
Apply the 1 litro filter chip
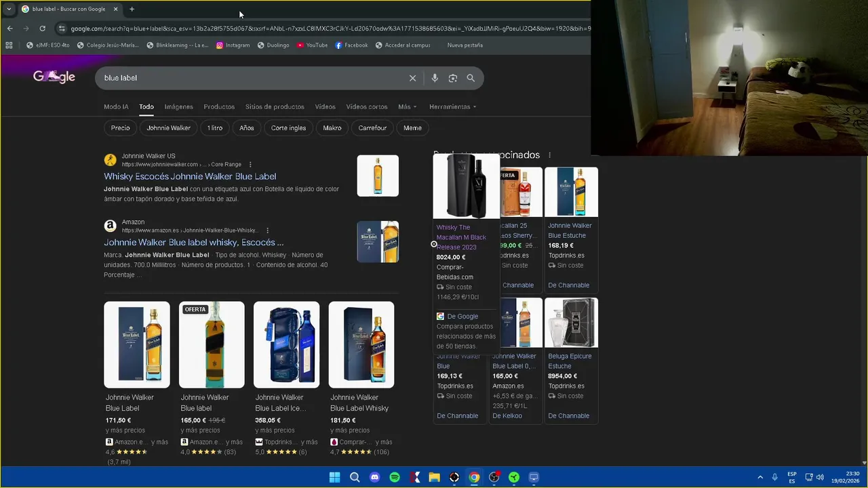[x=215, y=127]
